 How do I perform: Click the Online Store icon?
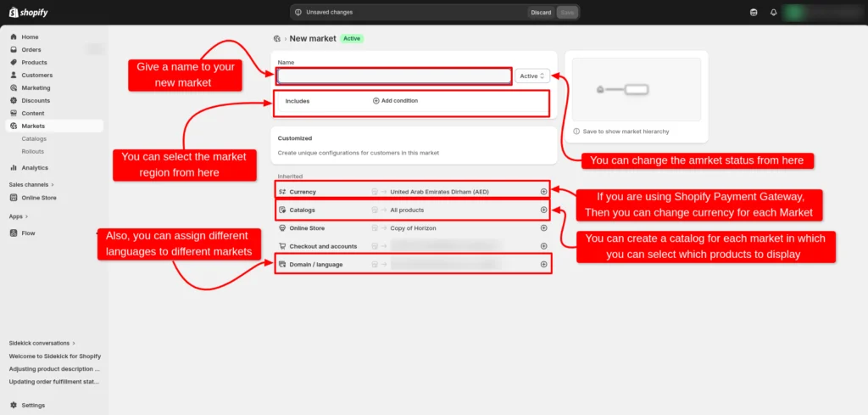coord(14,198)
